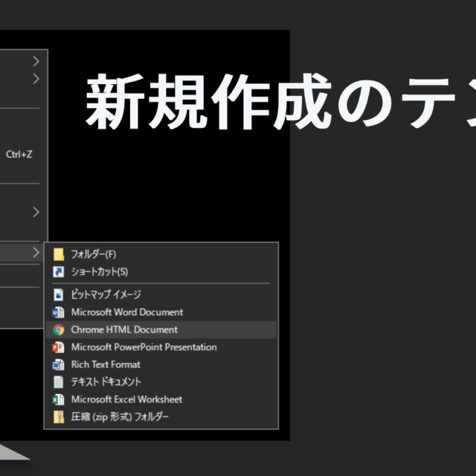This screenshot has height=476, width=476.
Task: Click the Chrome logo icon
Action: click(x=59, y=329)
